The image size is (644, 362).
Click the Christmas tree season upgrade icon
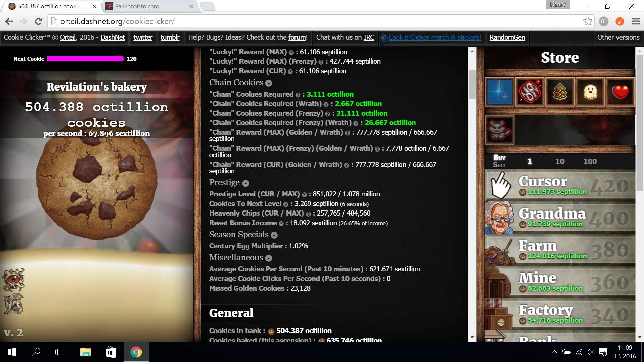coord(559,92)
